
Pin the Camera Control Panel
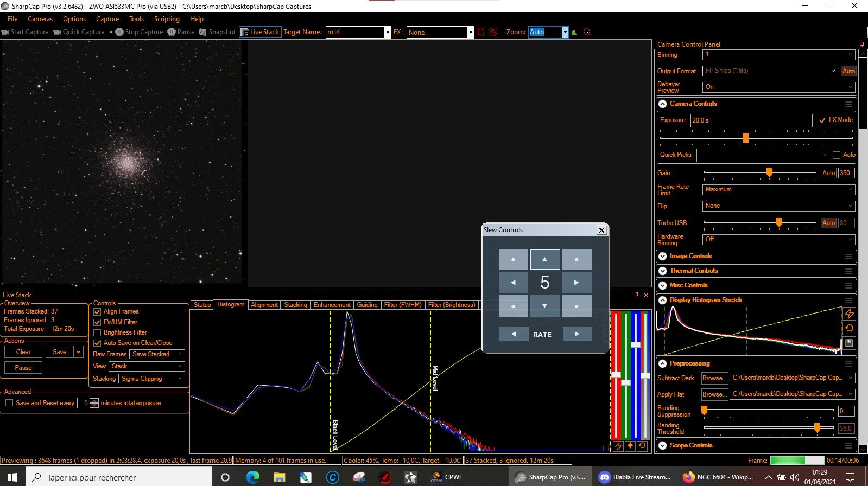pos(862,44)
